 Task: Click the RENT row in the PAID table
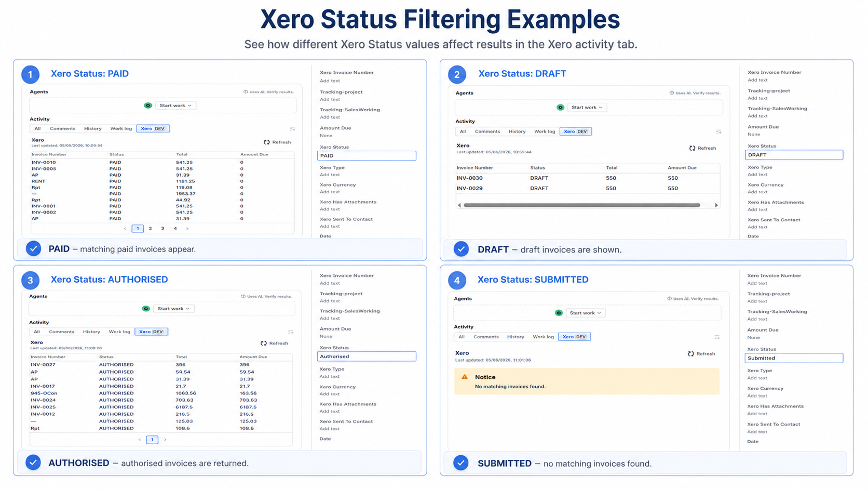(162, 181)
